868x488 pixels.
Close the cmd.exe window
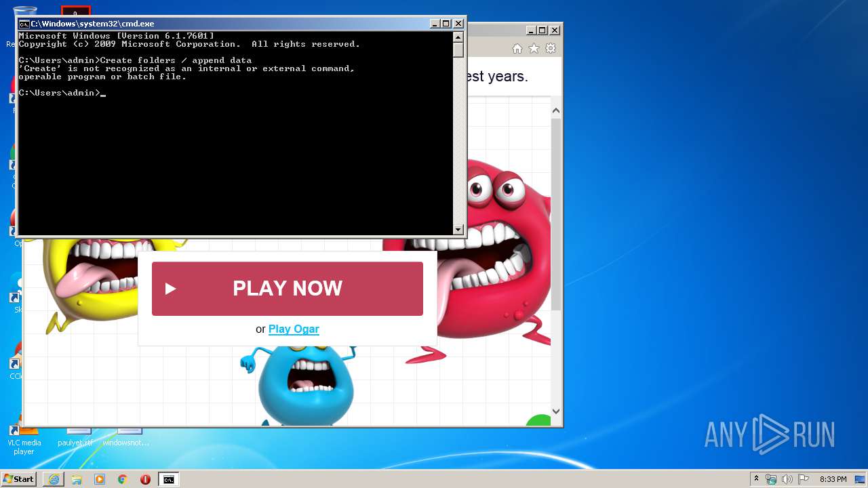coord(458,24)
